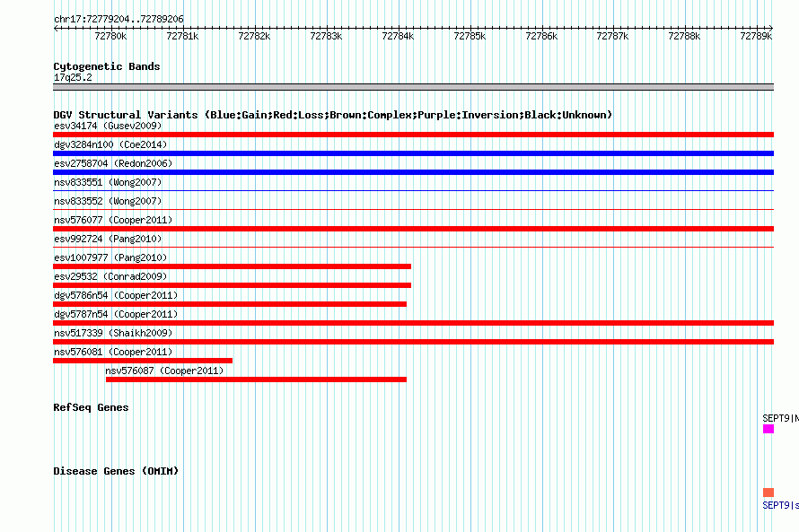Open the dgv3284n100 (Coe2014) label
799x532 pixels.
pos(110,144)
